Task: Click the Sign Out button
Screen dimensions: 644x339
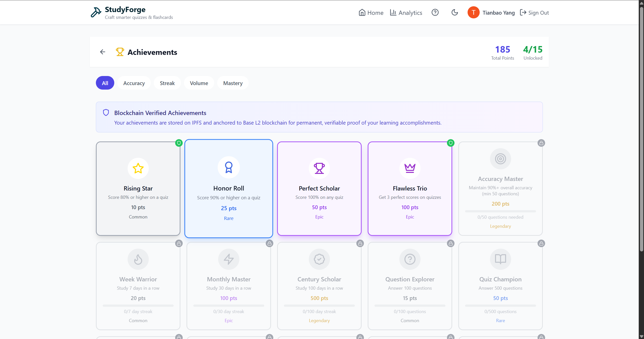Action: (534, 13)
